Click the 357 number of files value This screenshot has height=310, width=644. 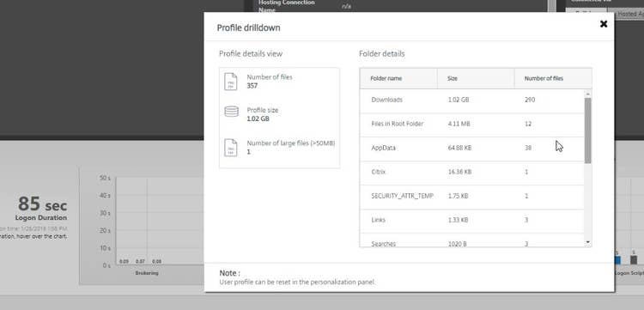pyautogui.click(x=252, y=86)
